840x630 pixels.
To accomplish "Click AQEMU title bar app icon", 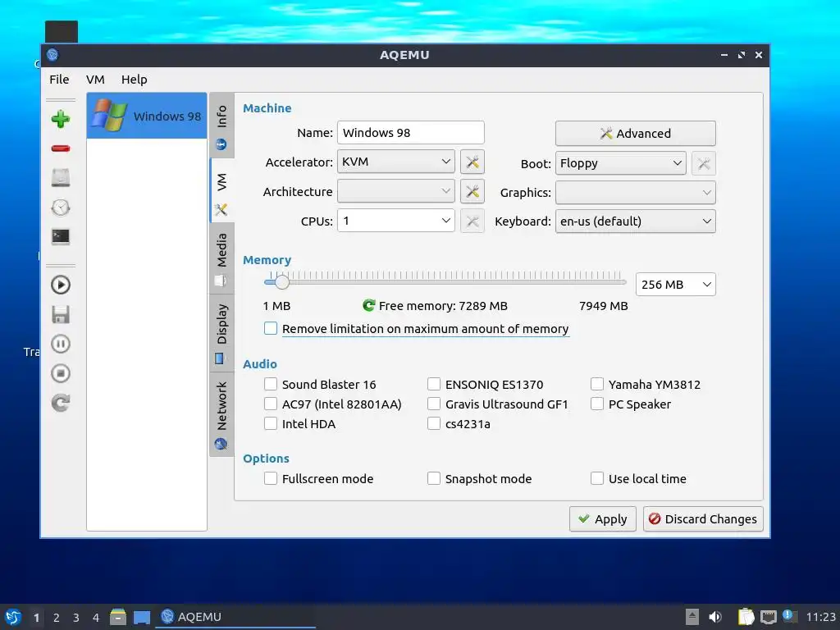I will tap(52, 55).
